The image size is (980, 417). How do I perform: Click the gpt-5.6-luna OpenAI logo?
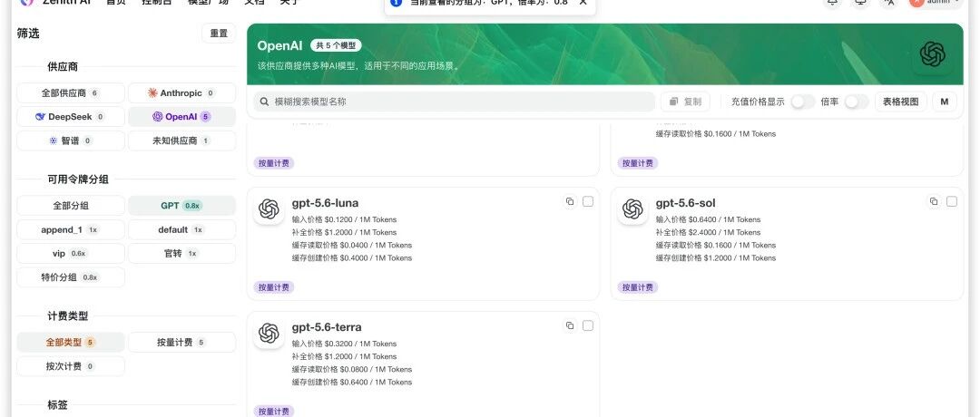pyautogui.click(x=269, y=209)
